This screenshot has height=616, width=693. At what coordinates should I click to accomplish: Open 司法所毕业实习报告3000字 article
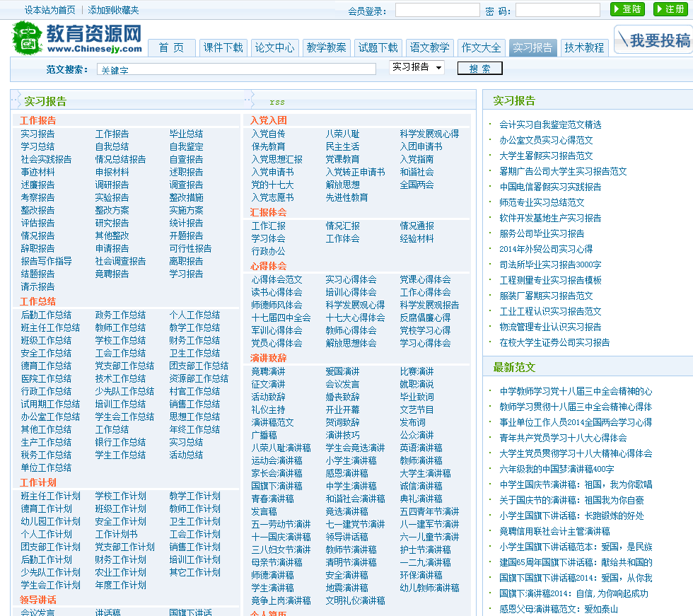click(550, 265)
